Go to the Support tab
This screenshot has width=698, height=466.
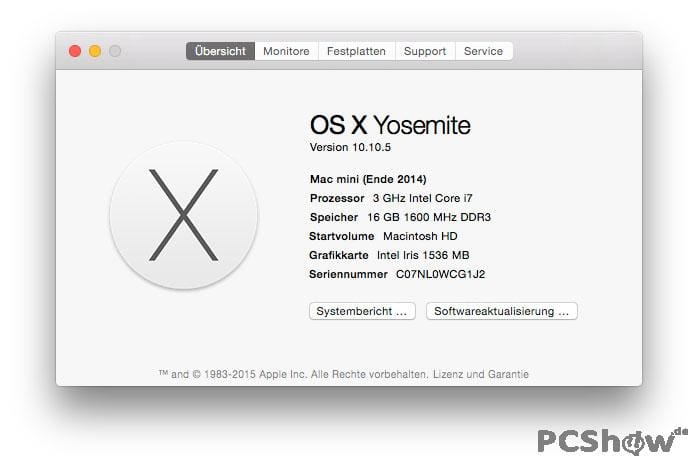pyautogui.click(x=425, y=51)
